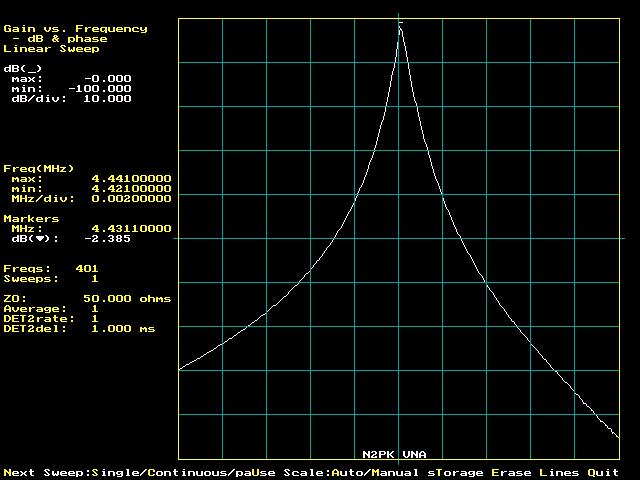The image size is (640, 480).
Task: Click the dB/div value 10.000
Action: tap(107, 99)
